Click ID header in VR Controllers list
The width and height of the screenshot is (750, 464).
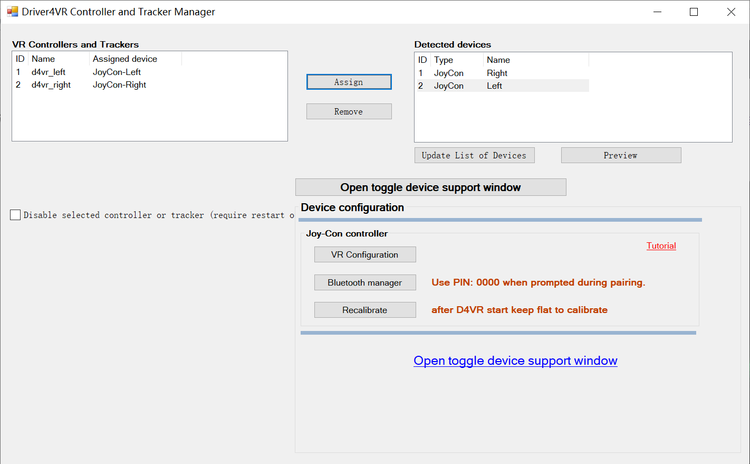(x=20, y=59)
